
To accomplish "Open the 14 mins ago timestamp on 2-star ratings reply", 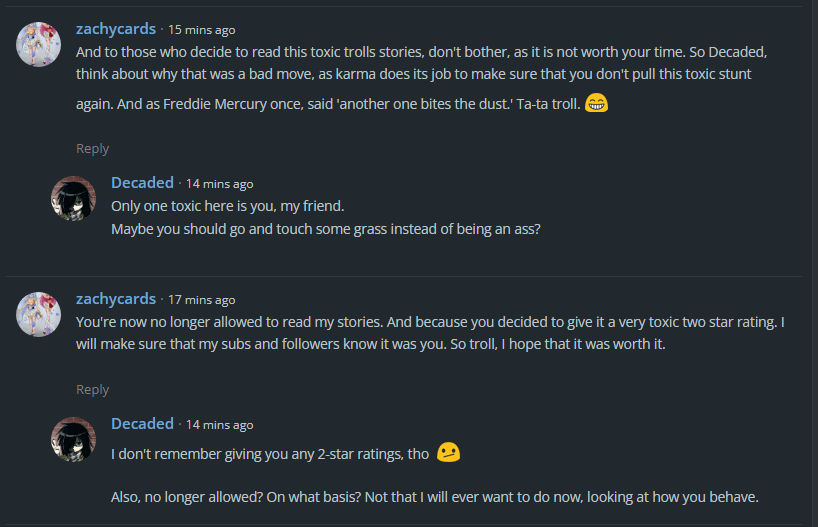I will click(x=219, y=424).
